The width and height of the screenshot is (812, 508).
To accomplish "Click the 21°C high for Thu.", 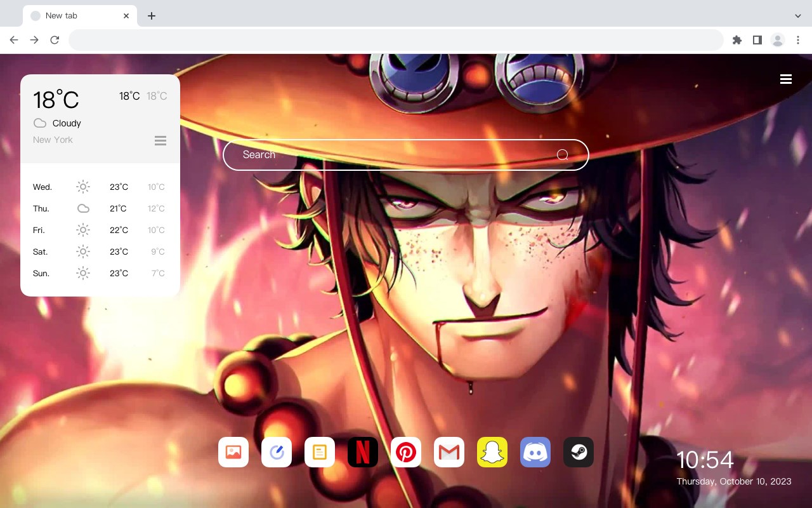I will [118, 208].
